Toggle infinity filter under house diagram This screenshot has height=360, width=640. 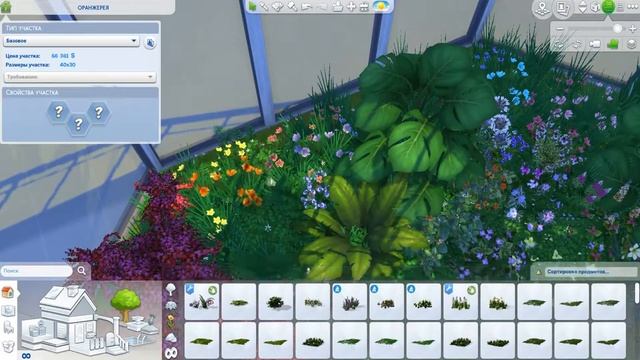[26, 356]
